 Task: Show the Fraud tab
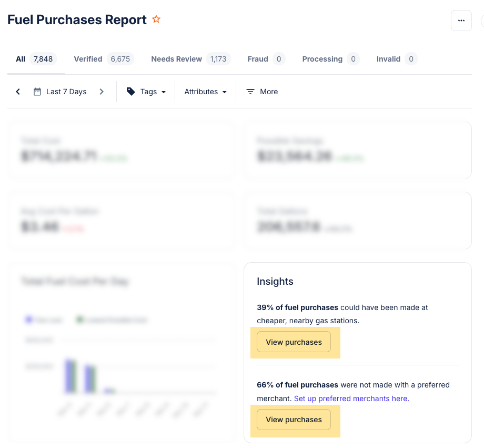coord(266,59)
